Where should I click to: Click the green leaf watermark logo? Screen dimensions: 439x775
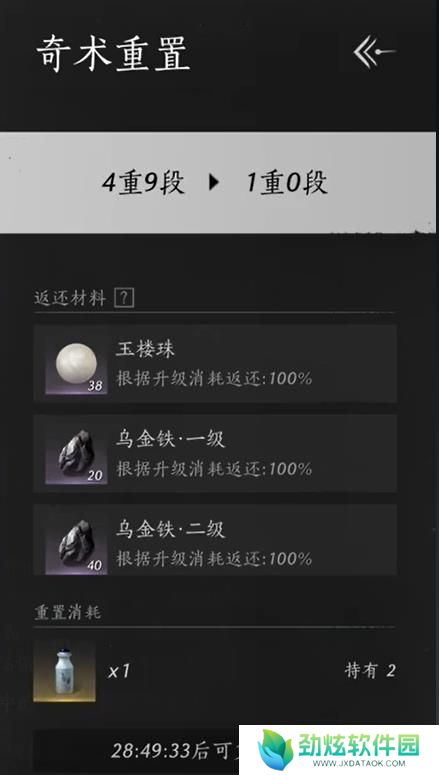pyautogui.click(x=276, y=749)
